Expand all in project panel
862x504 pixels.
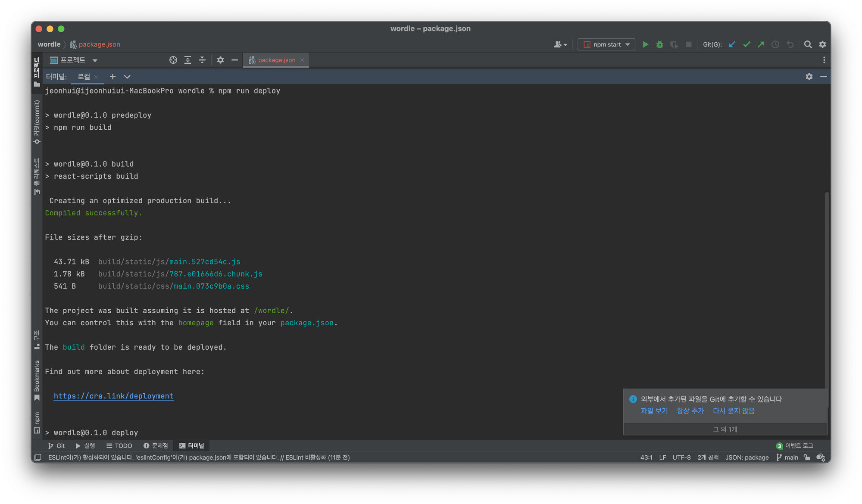pyautogui.click(x=187, y=60)
